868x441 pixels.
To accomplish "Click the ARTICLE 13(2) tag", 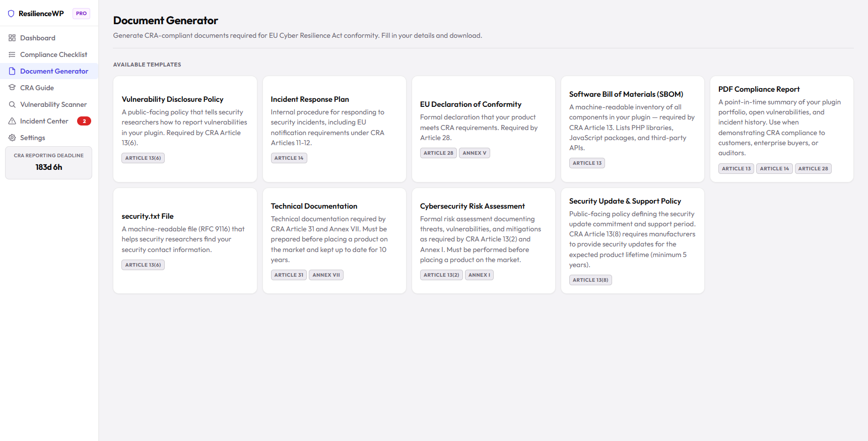I will coord(441,275).
